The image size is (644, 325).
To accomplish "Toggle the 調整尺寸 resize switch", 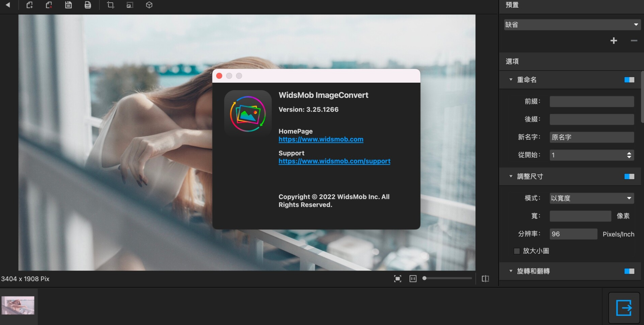I will pos(629,177).
